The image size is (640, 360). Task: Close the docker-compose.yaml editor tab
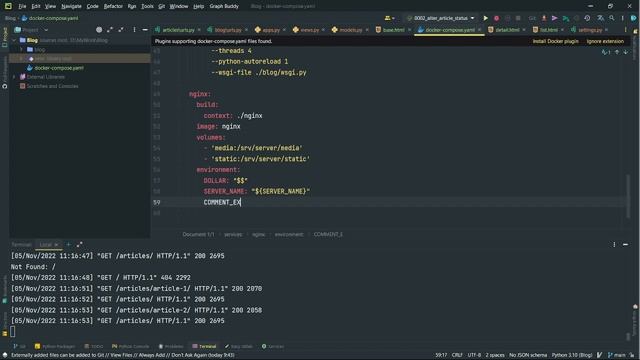tap(480, 30)
